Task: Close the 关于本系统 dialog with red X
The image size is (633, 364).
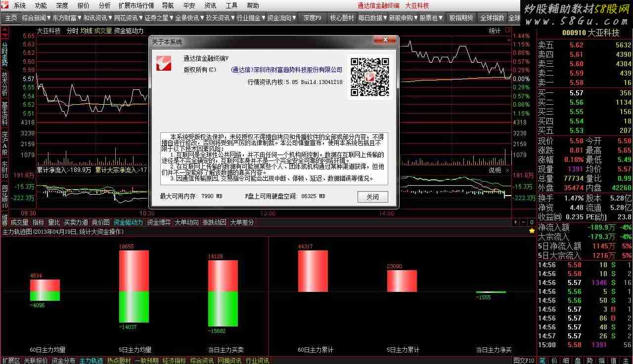Action: point(385,40)
